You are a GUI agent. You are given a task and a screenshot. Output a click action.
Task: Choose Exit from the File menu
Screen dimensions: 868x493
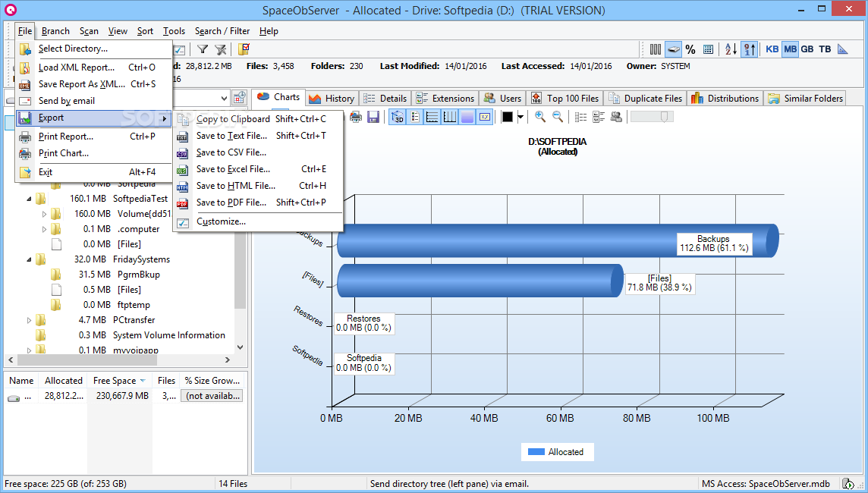click(x=94, y=172)
